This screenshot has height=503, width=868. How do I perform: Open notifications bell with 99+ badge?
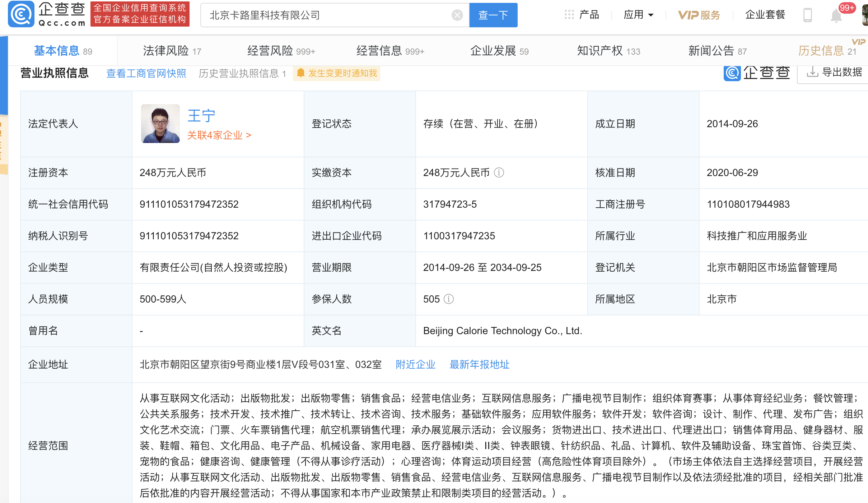click(836, 16)
